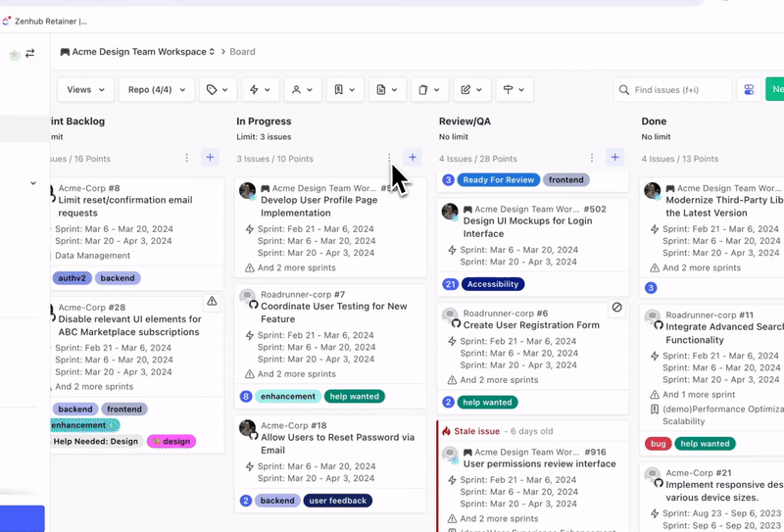Open issue Develop User Profile Page Implementation
Image resolution: width=784 pixels, height=532 pixels.
point(319,206)
